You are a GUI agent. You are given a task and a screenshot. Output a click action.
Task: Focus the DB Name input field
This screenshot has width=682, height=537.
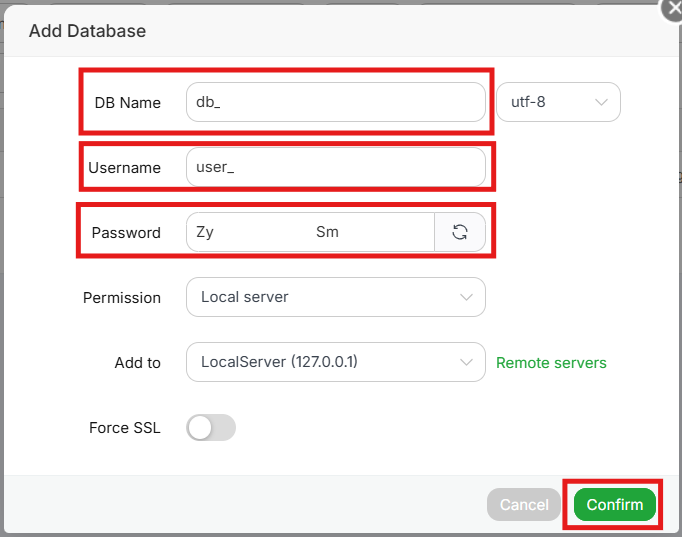coord(335,102)
